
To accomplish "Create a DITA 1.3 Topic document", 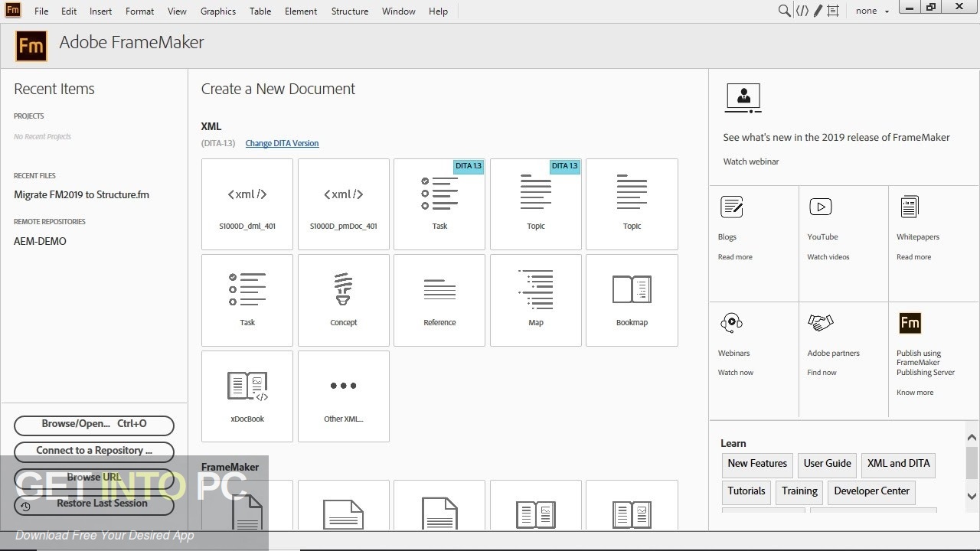I will (x=536, y=204).
